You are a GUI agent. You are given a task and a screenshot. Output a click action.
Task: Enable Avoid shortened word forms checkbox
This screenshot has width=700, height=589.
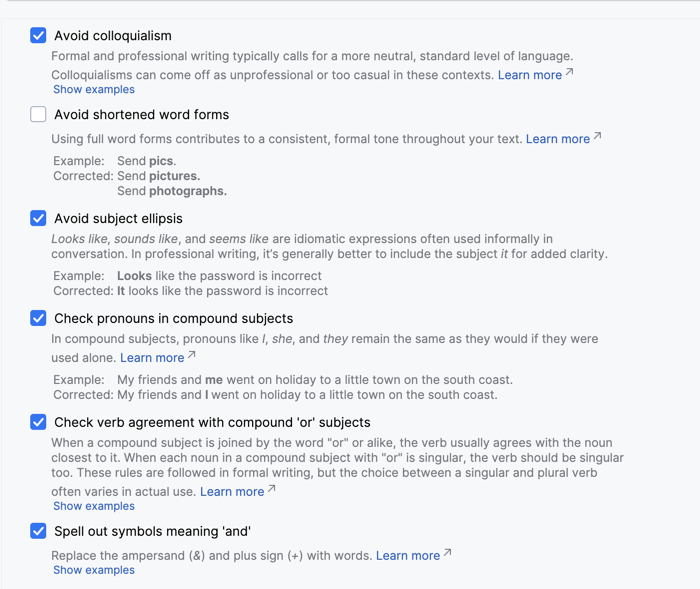(x=38, y=114)
